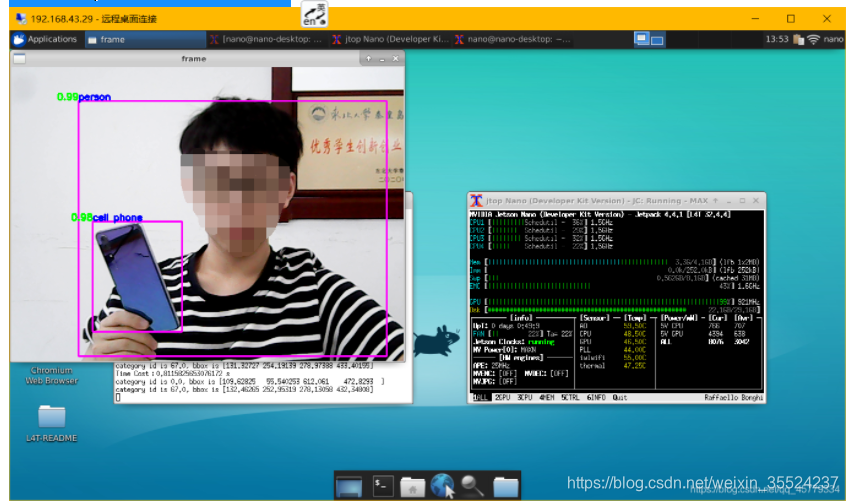Select the L4T-README folder icon on desktop
Viewport: 849px width, 502px height.
[x=51, y=416]
